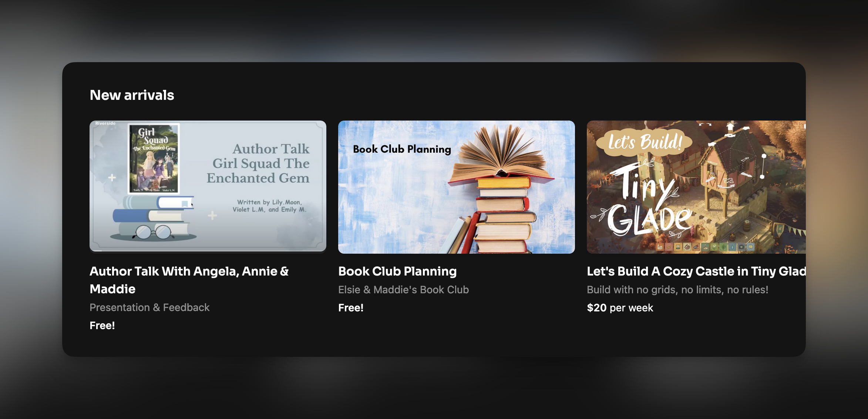
Task: Click the Book Club Planning title link
Action: (x=397, y=271)
